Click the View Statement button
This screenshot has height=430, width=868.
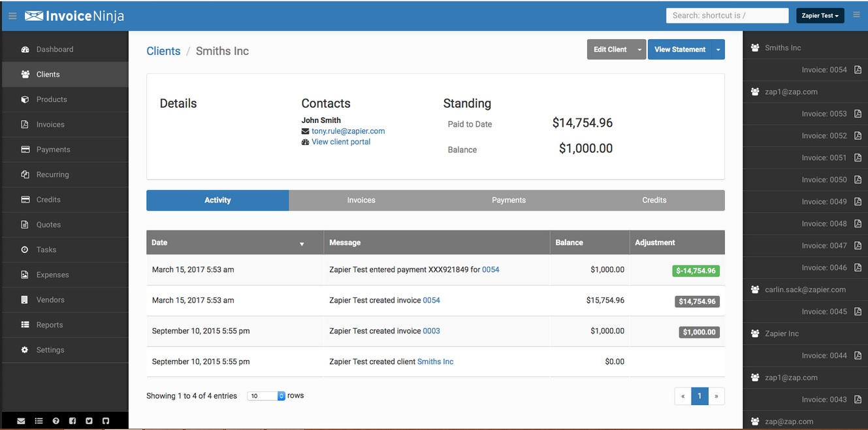click(x=680, y=50)
